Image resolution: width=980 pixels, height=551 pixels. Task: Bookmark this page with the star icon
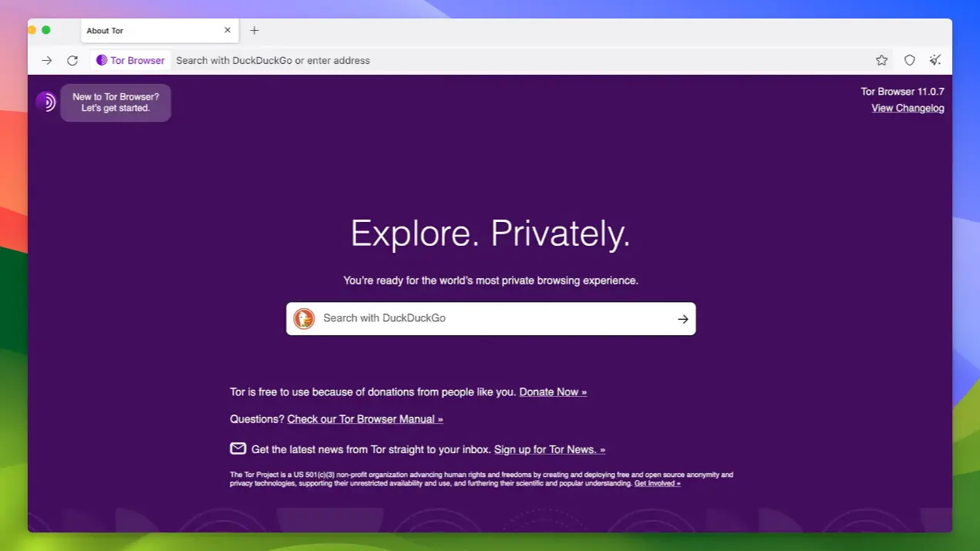pos(881,59)
